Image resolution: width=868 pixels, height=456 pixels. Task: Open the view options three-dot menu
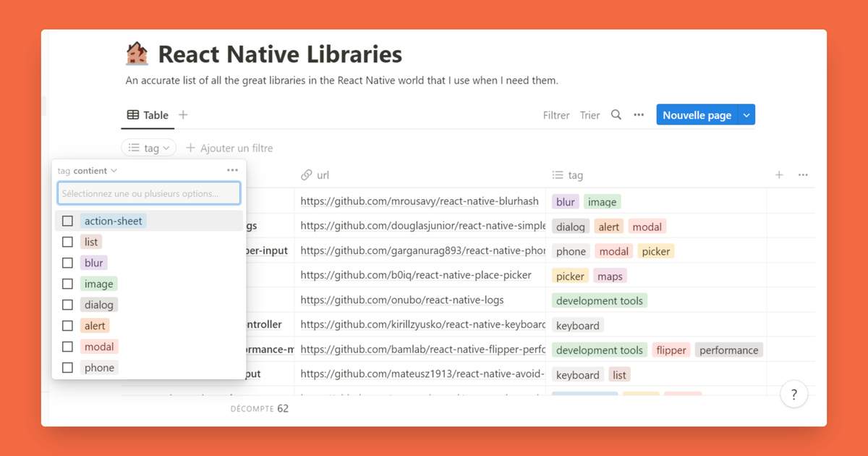pyautogui.click(x=639, y=115)
